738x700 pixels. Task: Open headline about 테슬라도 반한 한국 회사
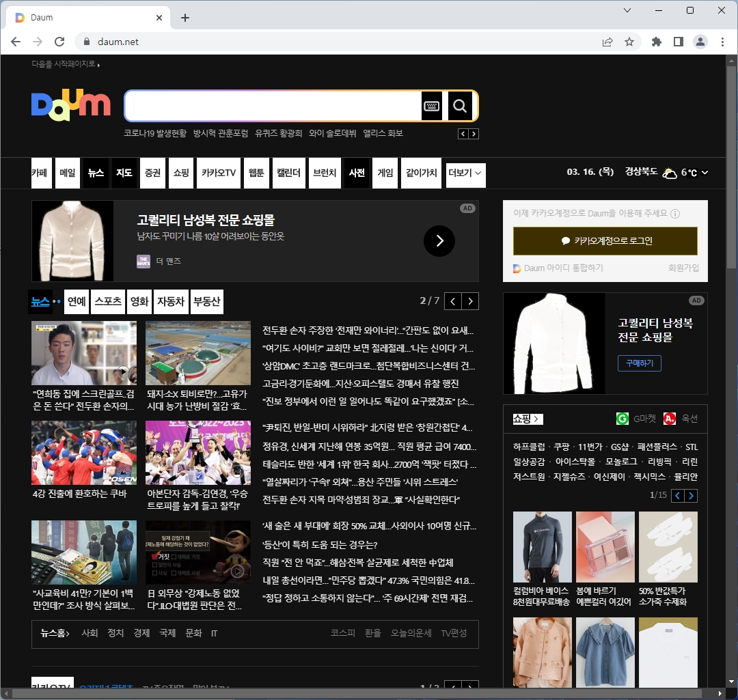coord(370,464)
